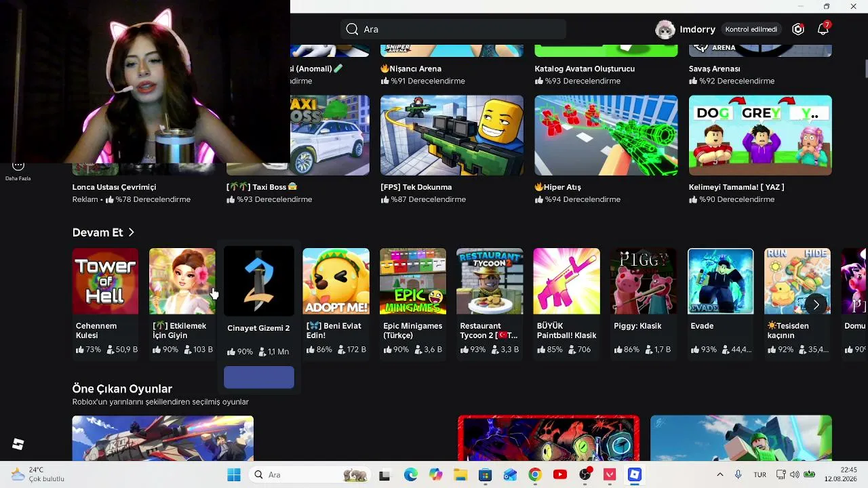Click the Savaş Arenası game title
The width and height of the screenshot is (868, 488).
[x=715, y=68]
